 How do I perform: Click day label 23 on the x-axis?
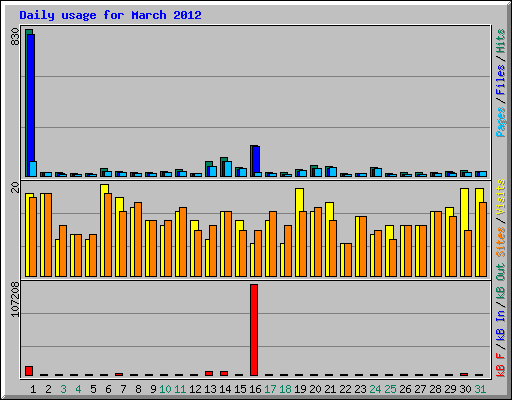point(360,389)
